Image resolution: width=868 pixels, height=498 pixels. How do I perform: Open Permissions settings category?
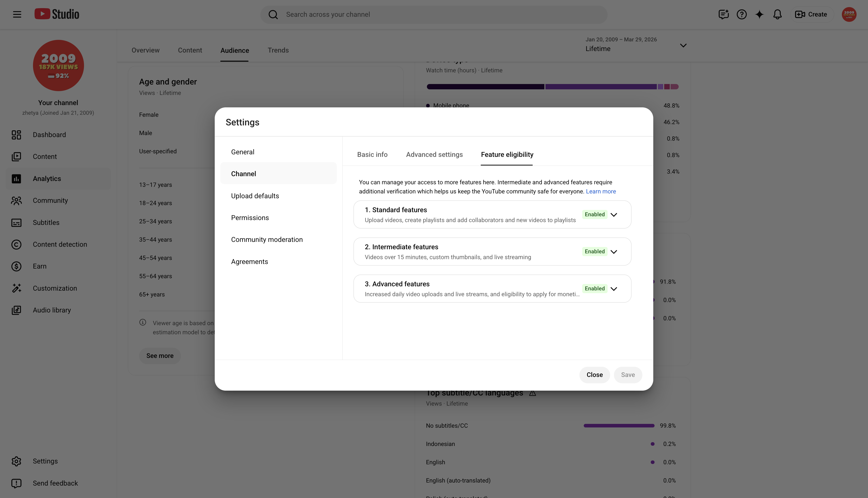coord(278,218)
